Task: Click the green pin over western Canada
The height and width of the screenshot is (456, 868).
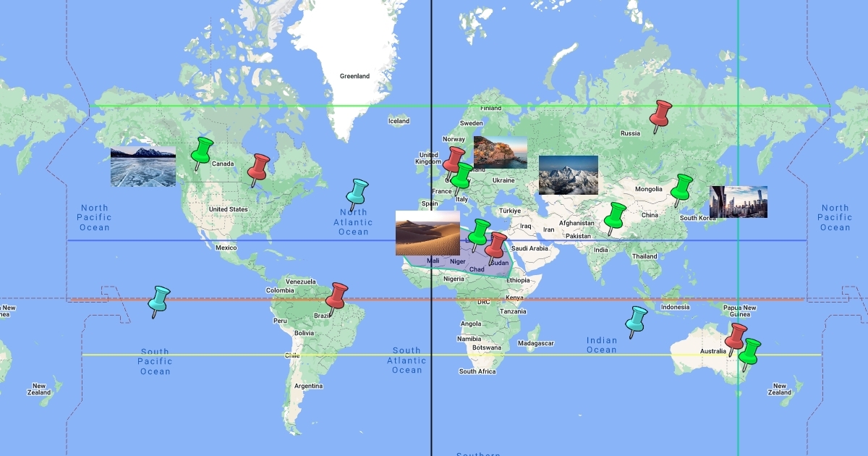Action: tap(202, 151)
